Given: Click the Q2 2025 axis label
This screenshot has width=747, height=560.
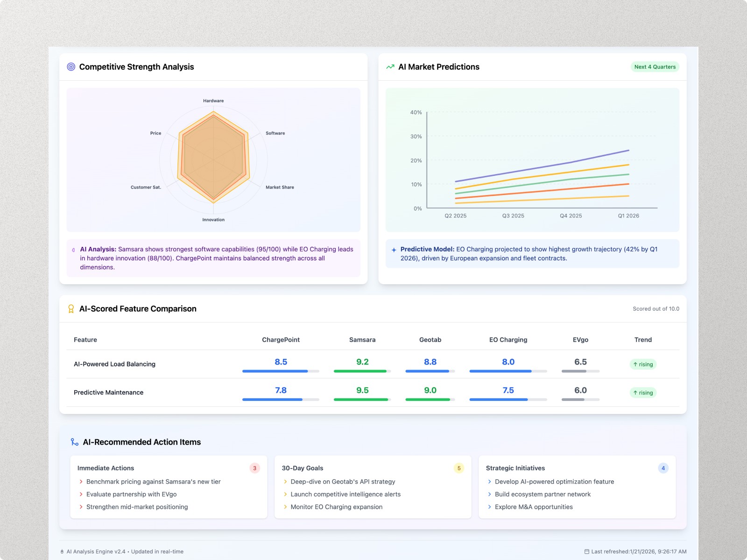Looking at the screenshot, I should [x=455, y=216].
